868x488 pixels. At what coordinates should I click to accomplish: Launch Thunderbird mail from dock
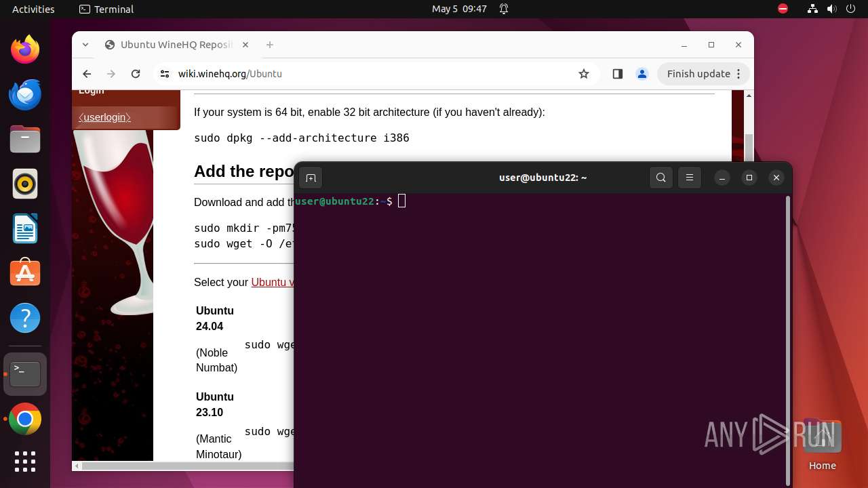coord(25,94)
